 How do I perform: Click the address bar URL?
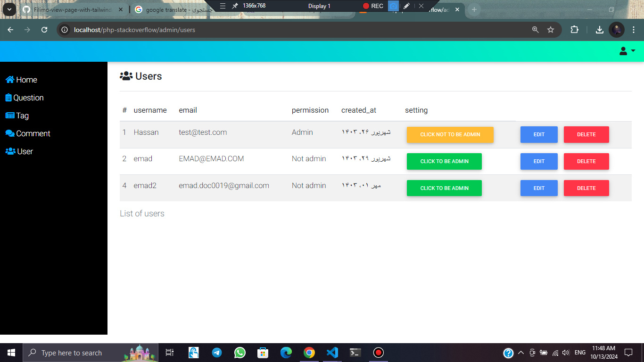pos(134,30)
